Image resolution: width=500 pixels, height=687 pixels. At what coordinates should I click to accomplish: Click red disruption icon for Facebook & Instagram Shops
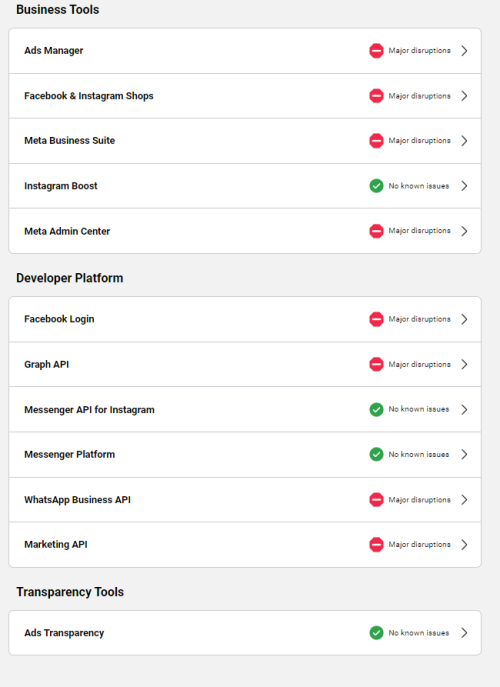pyautogui.click(x=376, y=96)
